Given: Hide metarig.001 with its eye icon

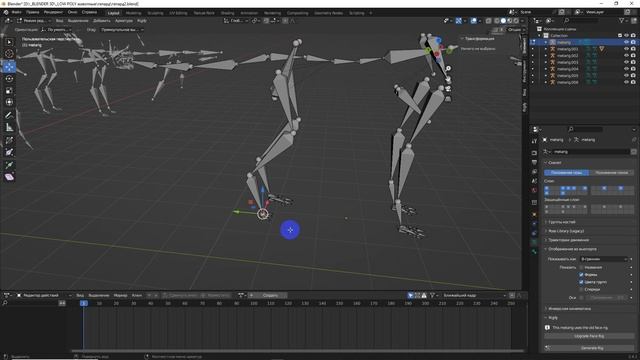Looking at the screenshot, I should [627, 49].
